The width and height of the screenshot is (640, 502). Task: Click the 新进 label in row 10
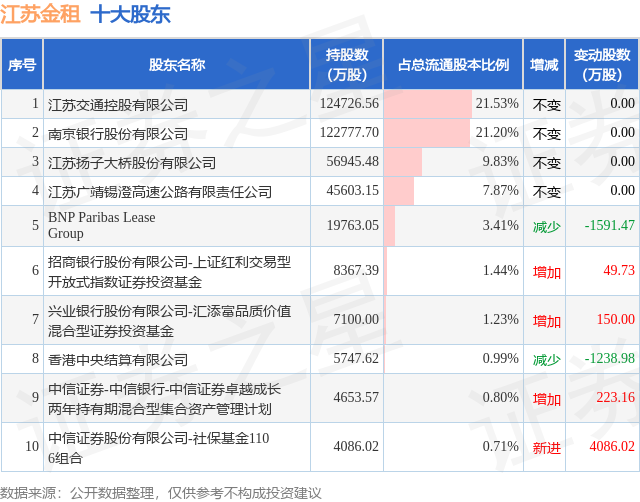point(547,447)
